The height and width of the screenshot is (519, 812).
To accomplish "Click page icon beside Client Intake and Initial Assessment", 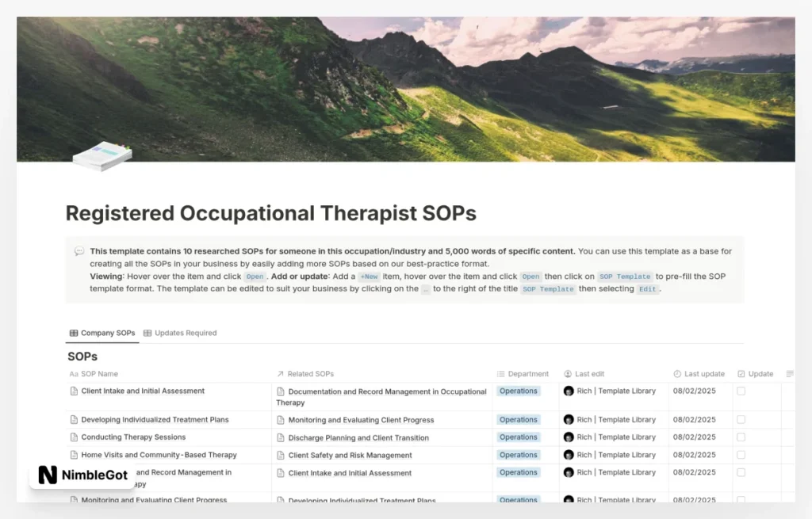I will click(75, 391).
